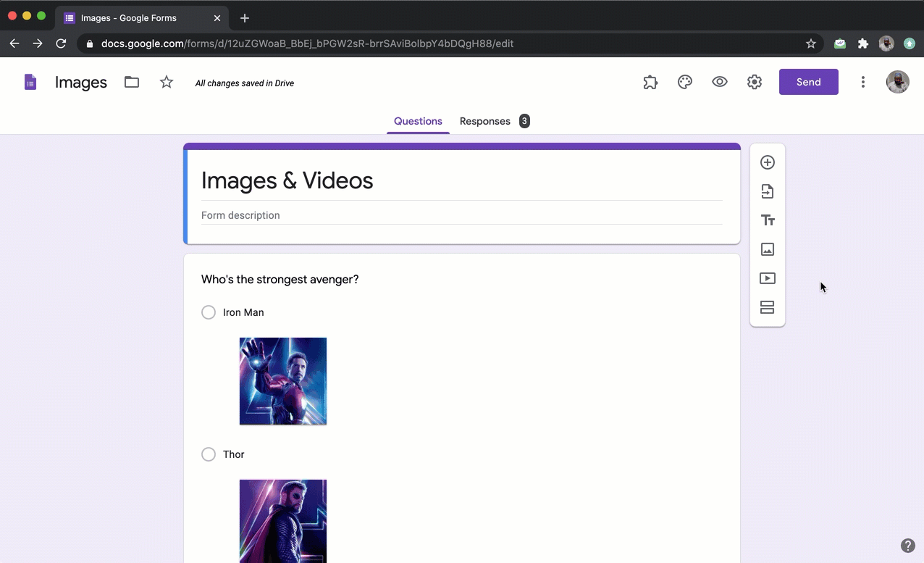Preview the form with the eye icon
The width and height of the screenshot is (924, 563).
pyautogui.click(x=720, y=82)
